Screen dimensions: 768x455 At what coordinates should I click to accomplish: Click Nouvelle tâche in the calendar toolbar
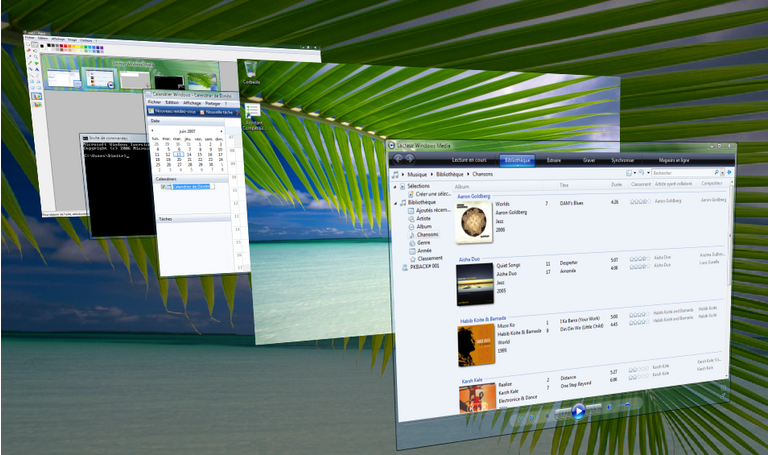[x=216, y=112]
